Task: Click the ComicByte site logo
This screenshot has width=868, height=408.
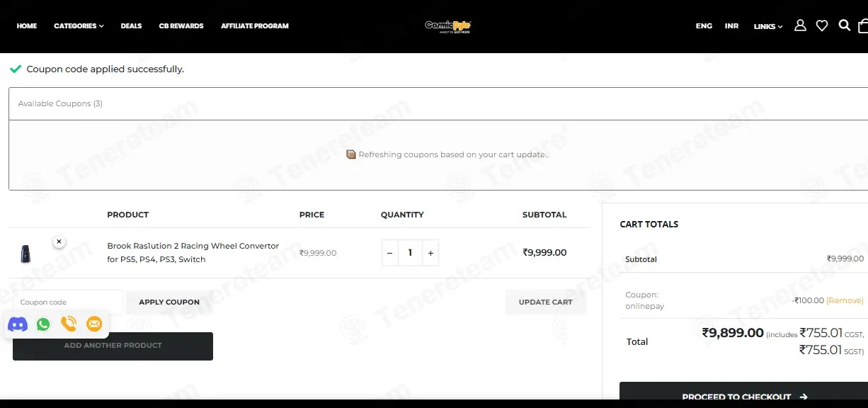Action: pyautogui.click(x=447, y=26)
